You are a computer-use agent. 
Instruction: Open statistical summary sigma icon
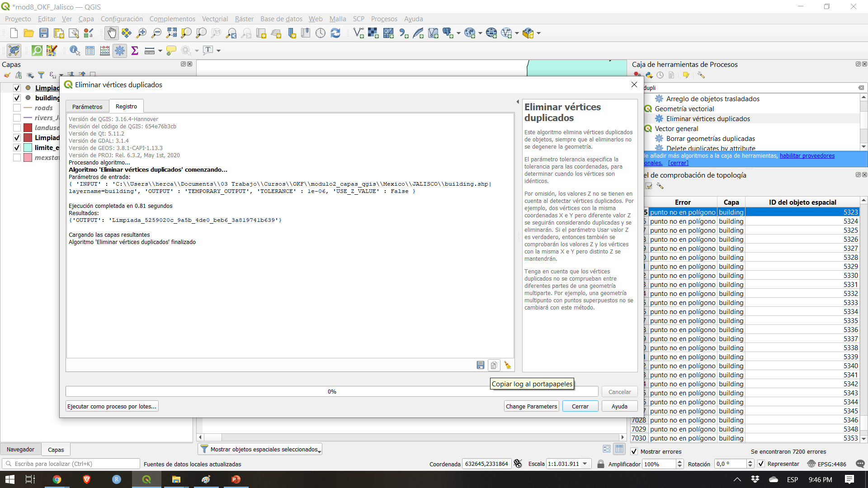pyautogui.click(x=135, y=51)
